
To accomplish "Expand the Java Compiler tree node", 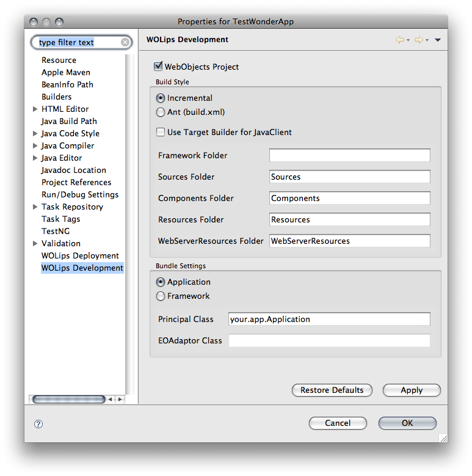I will (x=35, y=146).
